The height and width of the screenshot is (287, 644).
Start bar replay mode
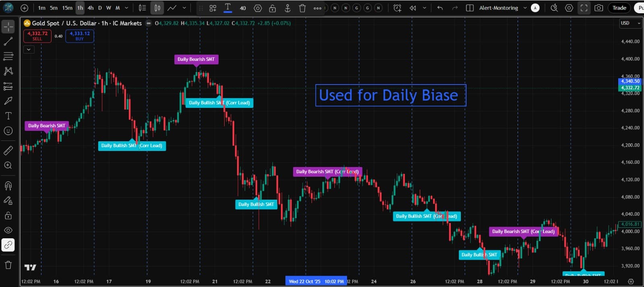(x=413, y=8)
